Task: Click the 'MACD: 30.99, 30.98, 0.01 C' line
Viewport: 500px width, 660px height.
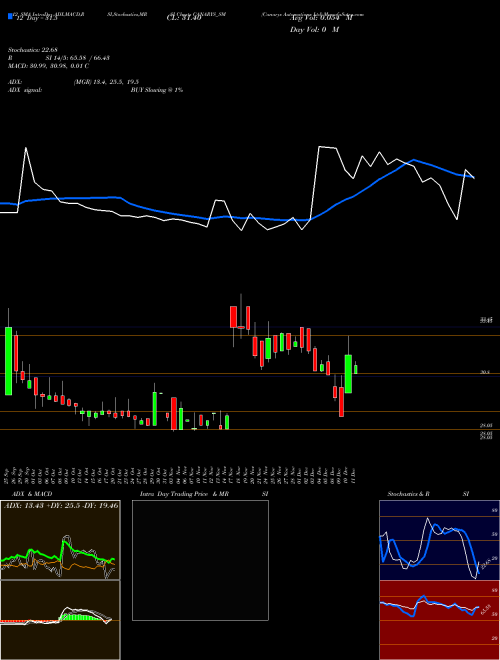Action: pos(48,66)
